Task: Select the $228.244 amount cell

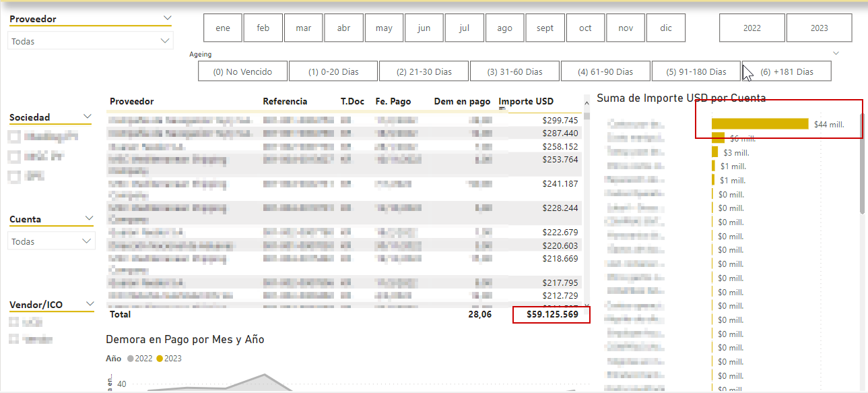Action: 560,208
